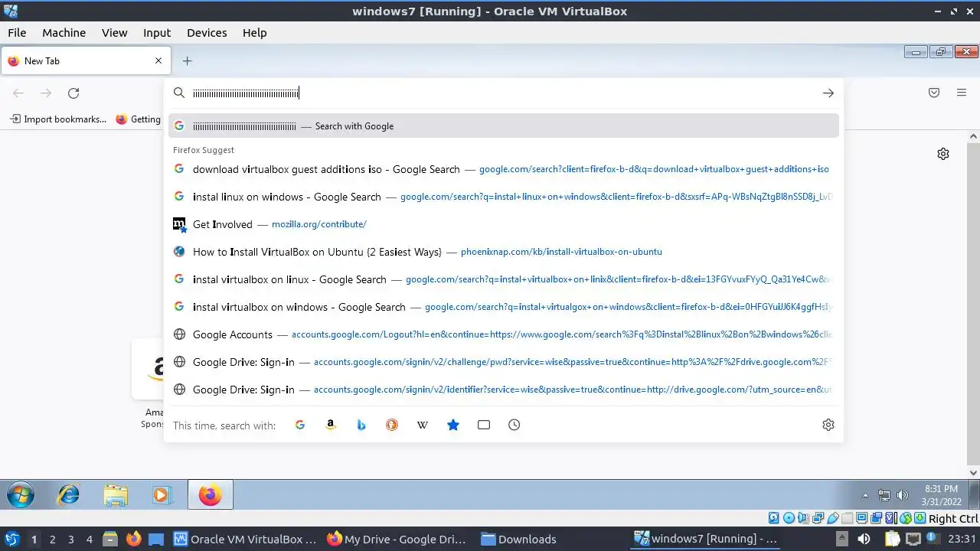
Task: Click the Windows taskbar clock 8:31 PM
Action: [941, 489]
